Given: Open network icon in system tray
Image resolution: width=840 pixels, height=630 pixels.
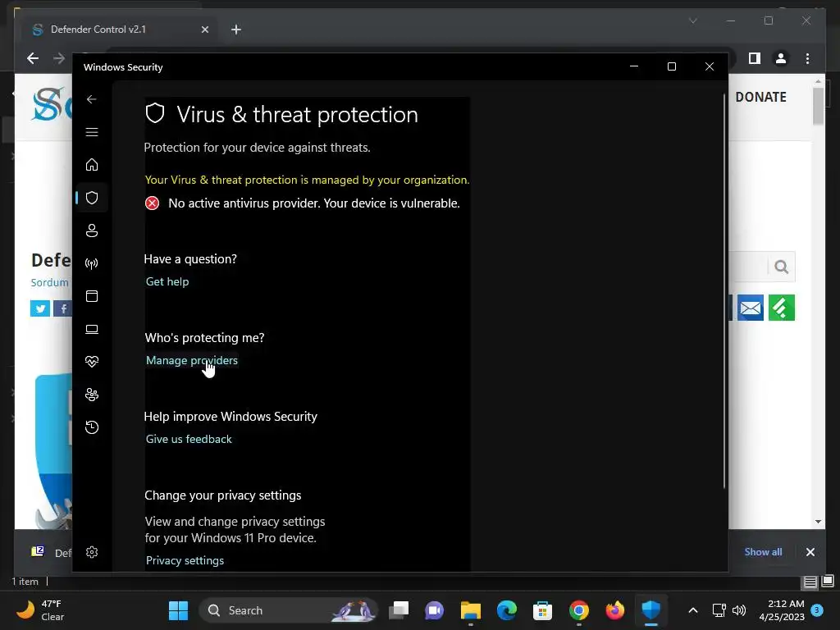Looking at the screenshot, I should coord(719,610).
